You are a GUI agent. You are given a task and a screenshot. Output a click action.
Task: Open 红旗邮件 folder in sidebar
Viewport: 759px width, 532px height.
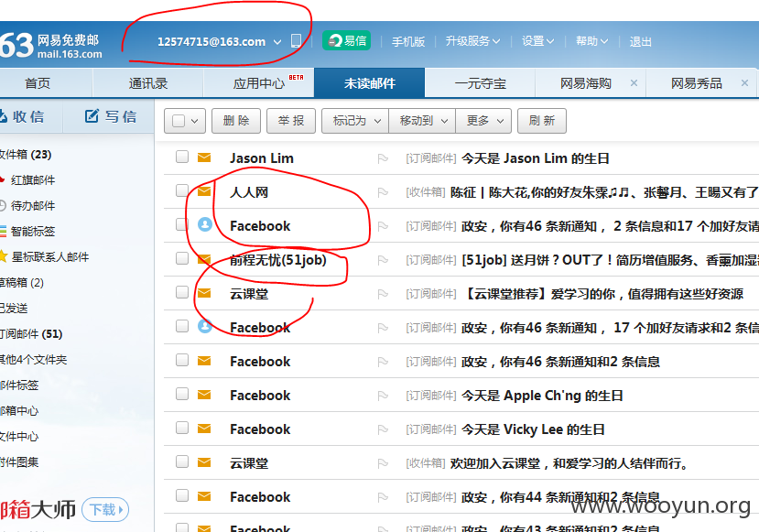32,180
